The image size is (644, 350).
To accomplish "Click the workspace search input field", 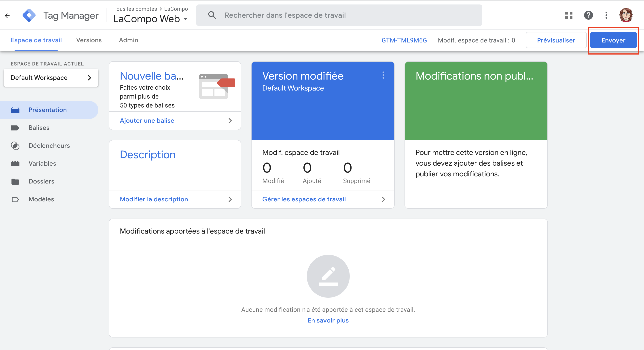I will pyautogui.click(x=339, y=15).
